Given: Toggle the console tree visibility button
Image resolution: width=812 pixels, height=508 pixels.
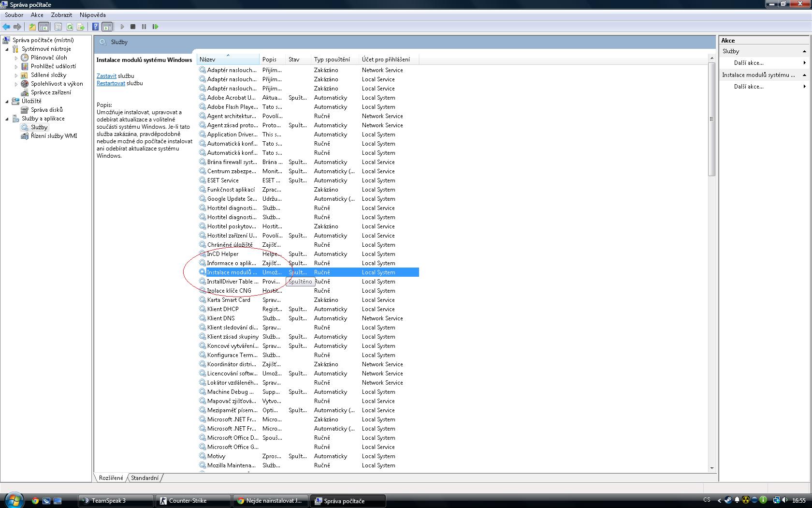Looking at the screenshot, I should point(43,27).
